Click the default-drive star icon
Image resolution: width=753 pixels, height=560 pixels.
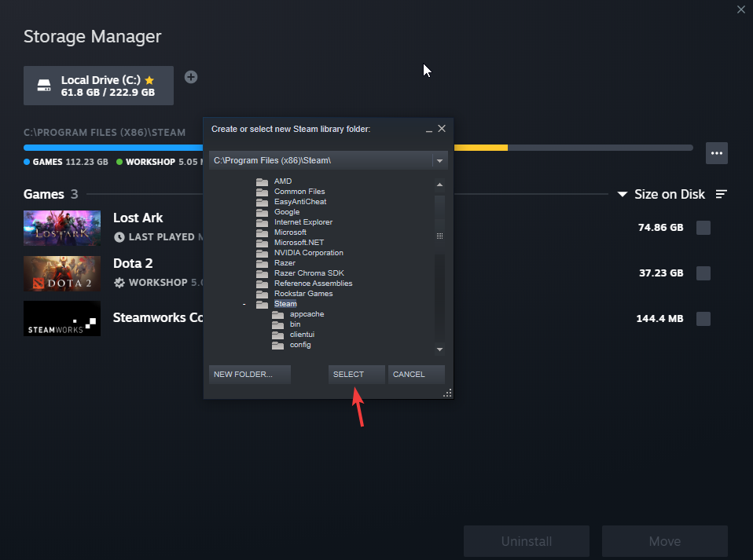(149, 80)
